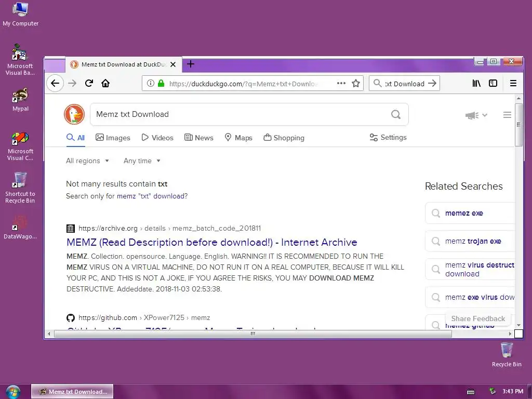Click the vertical scrollbar thumb
532x399 pixels.
click(518, 125)
